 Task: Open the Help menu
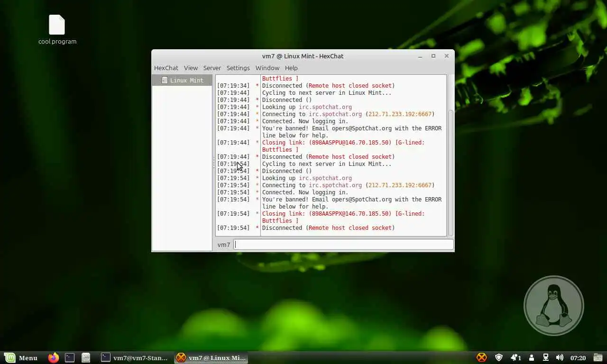(x=291, y=68)
